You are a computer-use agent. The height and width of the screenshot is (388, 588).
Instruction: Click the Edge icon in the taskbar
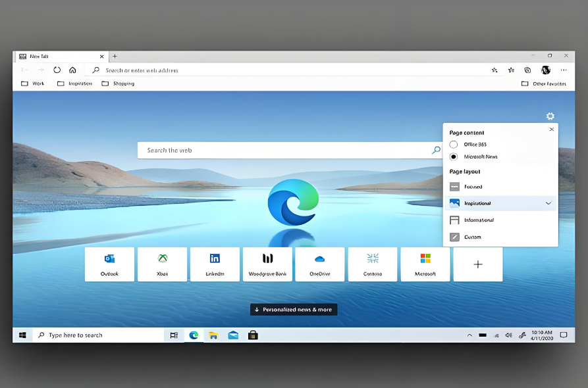194,335
